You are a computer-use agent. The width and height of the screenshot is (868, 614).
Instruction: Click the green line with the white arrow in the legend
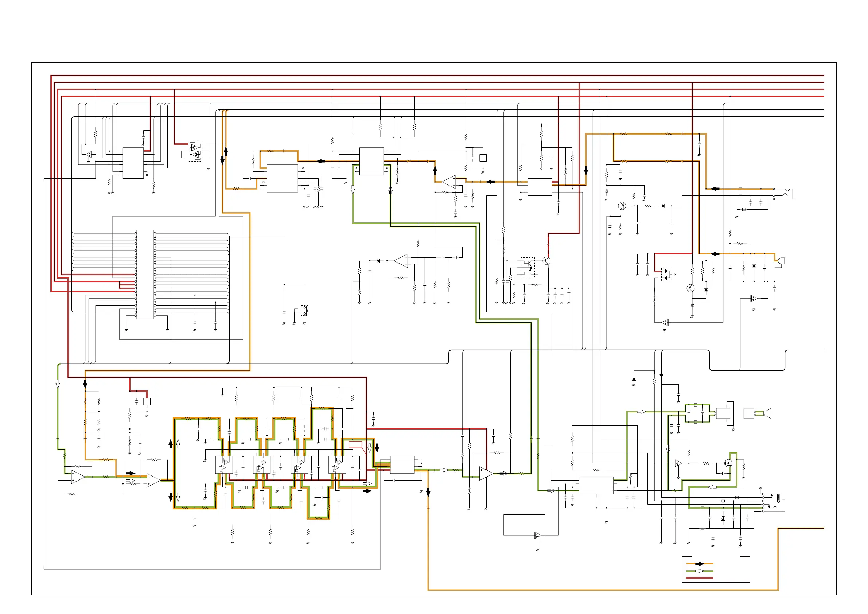coord(700,571)
